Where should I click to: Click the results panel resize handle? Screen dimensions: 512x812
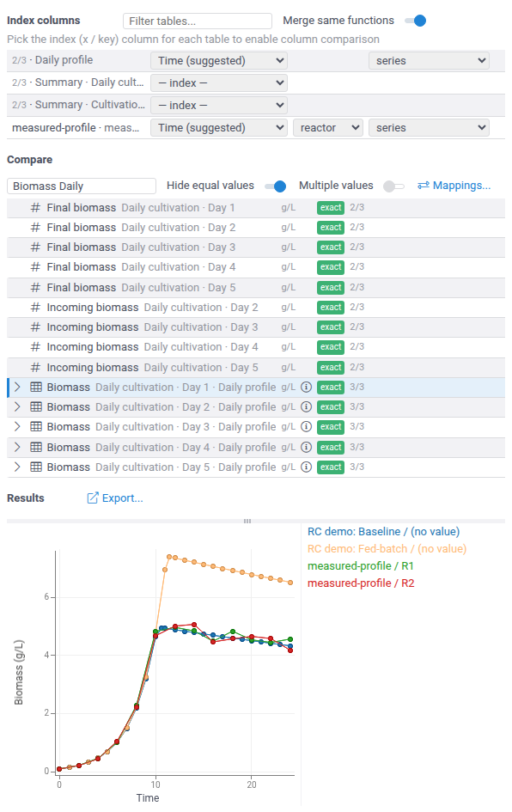(x=247, y=521)
